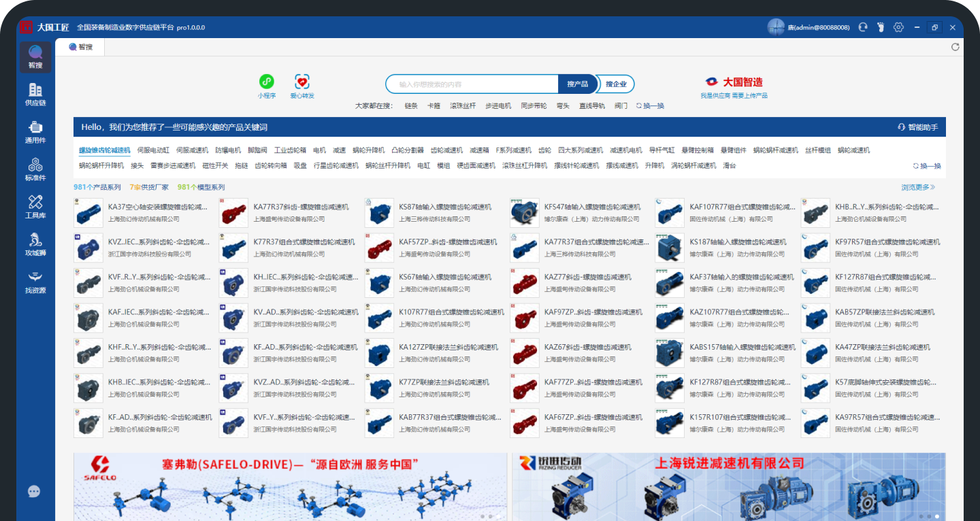The image size is (980, 521).
Task: Open 攻城狮 from the sidebar
Action: [x=35, y=243]
